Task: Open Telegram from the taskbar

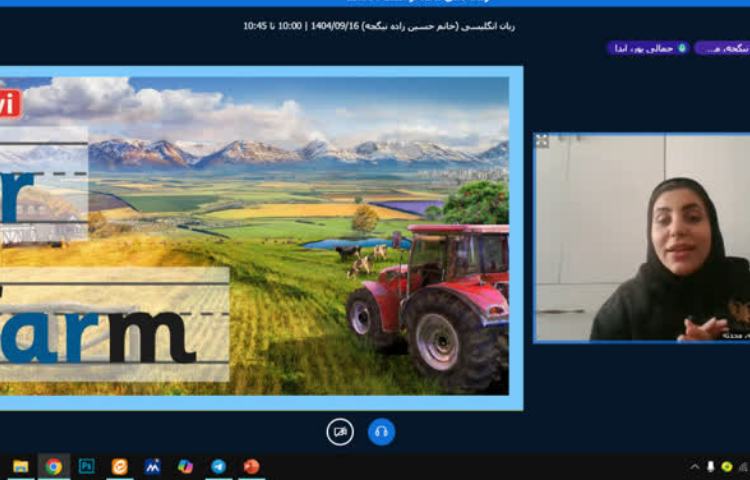Action: (x=219, y=467)
